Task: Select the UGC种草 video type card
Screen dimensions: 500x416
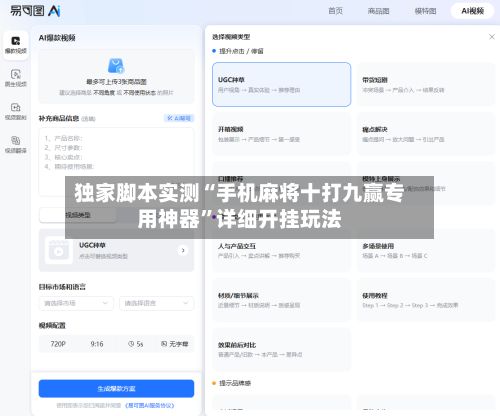Action: click(281, 84)
